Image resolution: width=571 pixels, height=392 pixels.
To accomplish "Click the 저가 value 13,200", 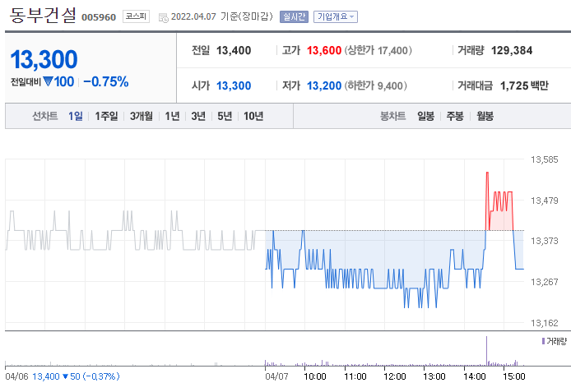I will (x=324, y=85).
